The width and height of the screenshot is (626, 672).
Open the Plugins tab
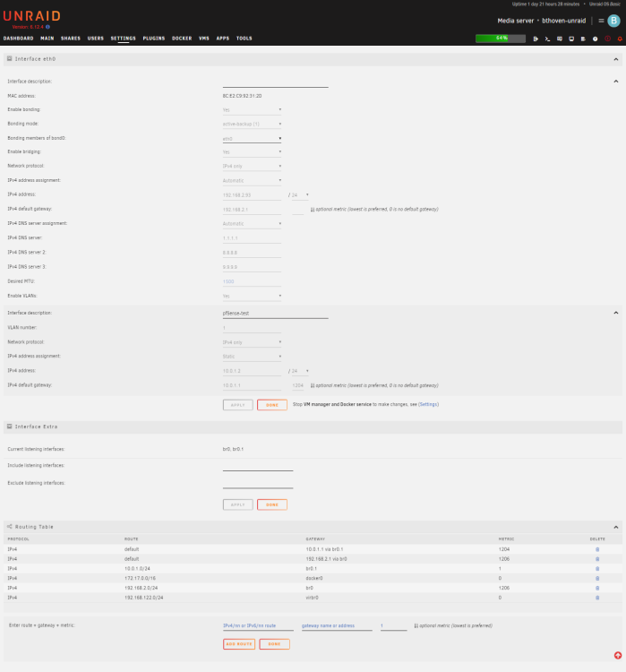pyautogui.click(x=154, y=39)
